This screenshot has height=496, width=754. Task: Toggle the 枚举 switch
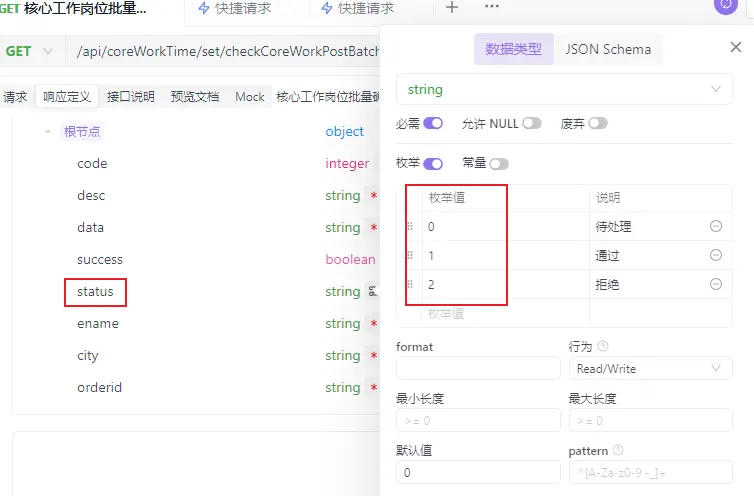[x=433, y=164]
